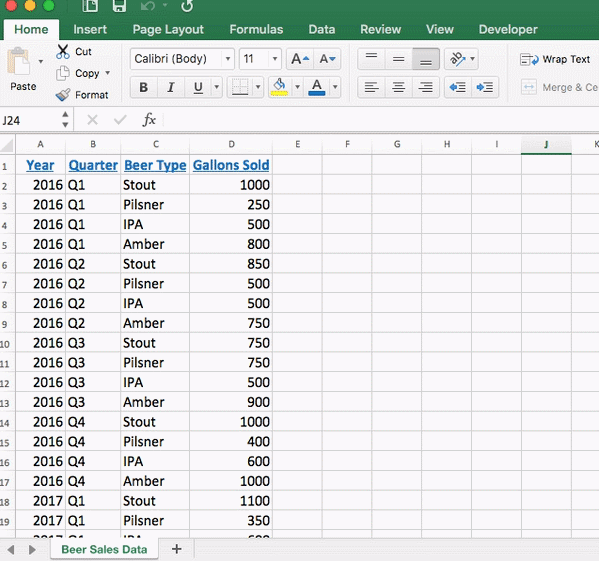This screenshot has width=599, height=561.
Task: Center text horizontally
Action: 398,87
